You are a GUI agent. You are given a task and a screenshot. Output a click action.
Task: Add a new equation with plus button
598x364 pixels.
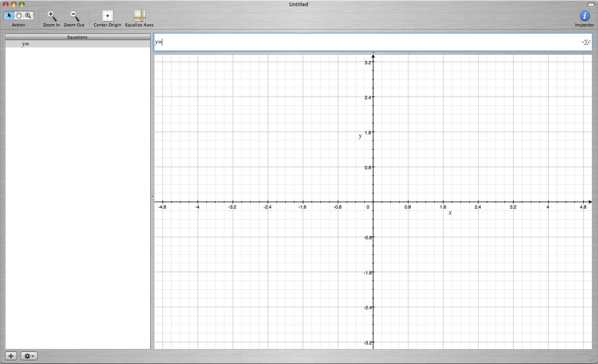pyautogui.click(x=11, y=356)
